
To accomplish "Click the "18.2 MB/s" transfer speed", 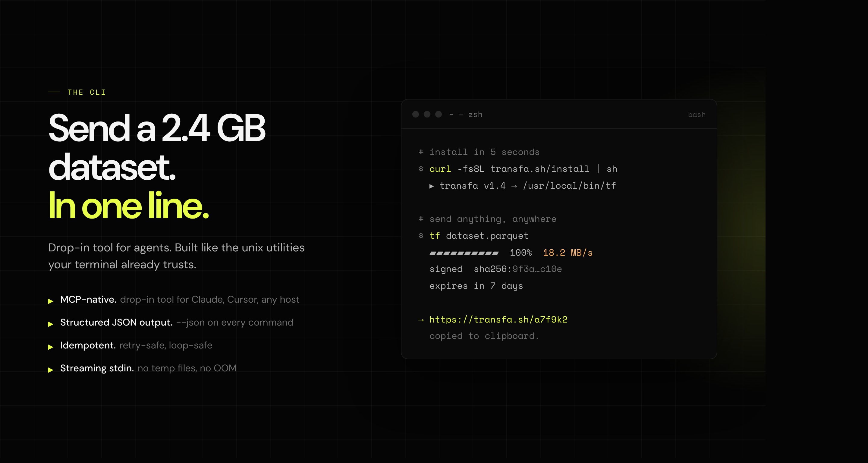I will click(x=568, y=253).
